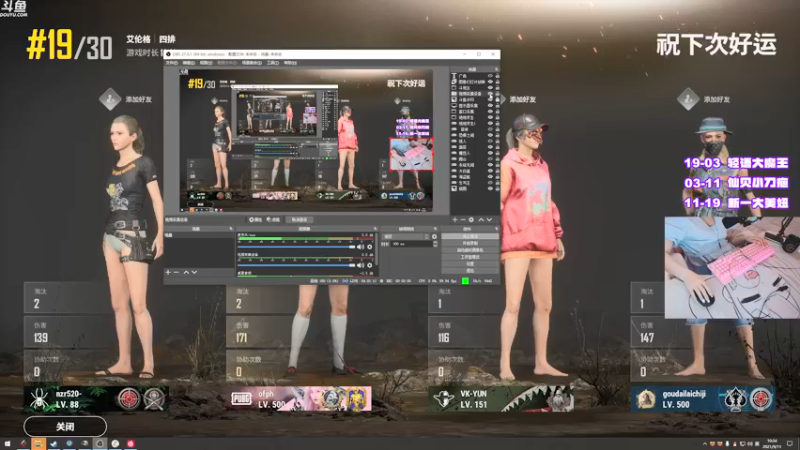
Task: Lock the 显示器采集 source
Action: coord(497,106)
